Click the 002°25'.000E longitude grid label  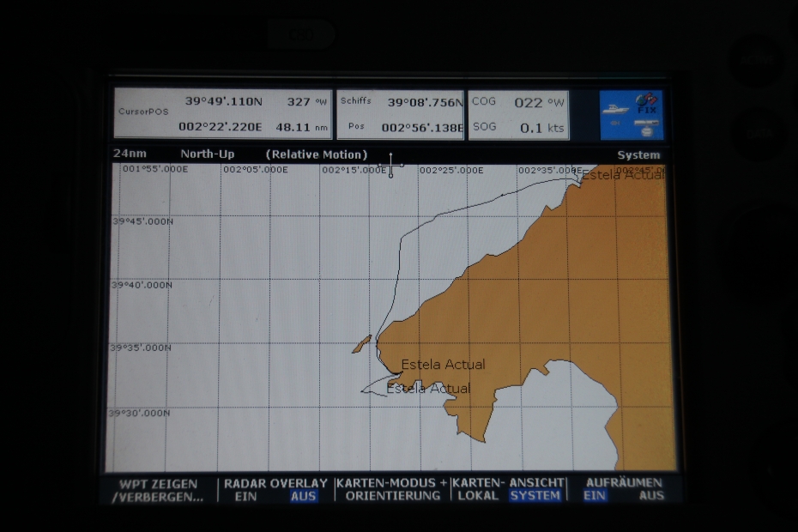coord(451,170)
